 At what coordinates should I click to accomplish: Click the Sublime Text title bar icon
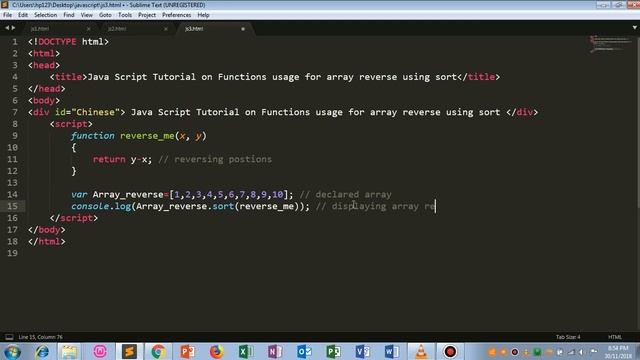pos(5,5)
